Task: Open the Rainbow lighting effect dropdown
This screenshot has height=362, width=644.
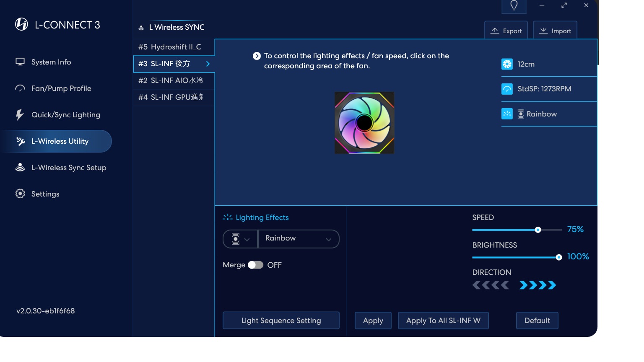Action: (x=298, y=239)
